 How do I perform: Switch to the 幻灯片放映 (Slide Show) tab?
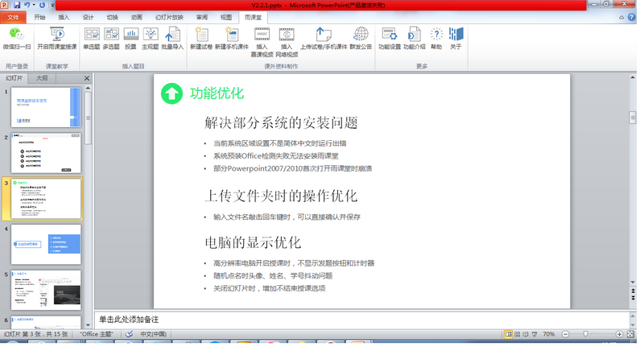coord(169,17)
